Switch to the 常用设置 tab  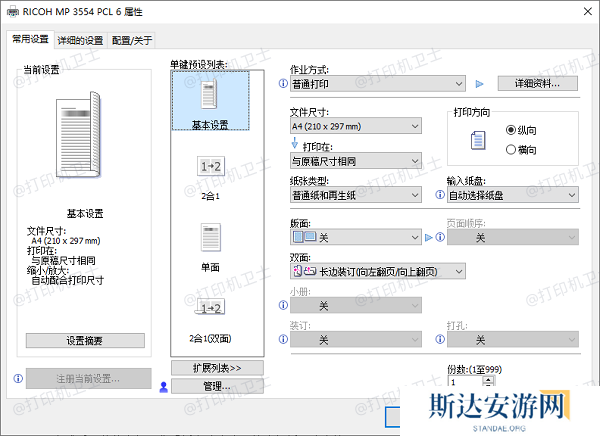point(30,39)
